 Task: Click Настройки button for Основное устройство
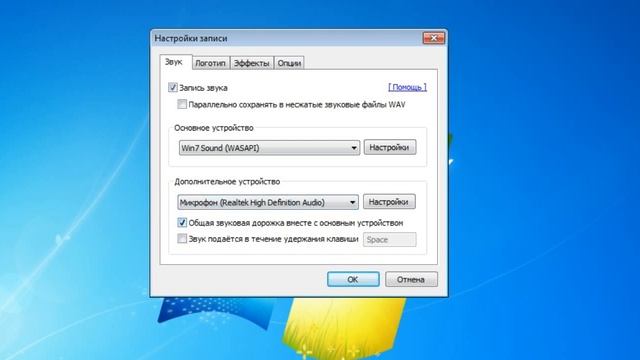click(390, 147)
